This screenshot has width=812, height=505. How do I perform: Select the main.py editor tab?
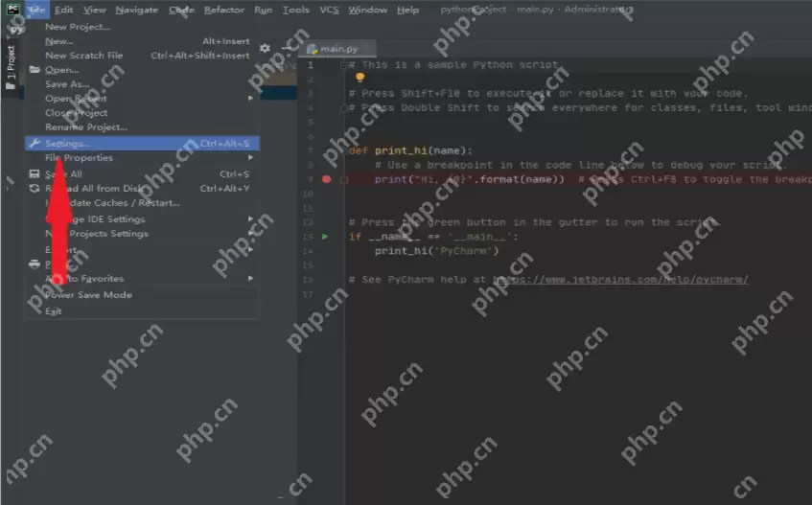[336, 49]
